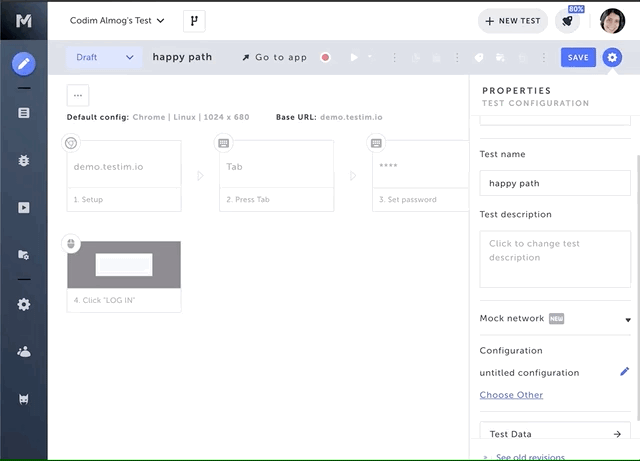
Task: Expand the Mock network section
Action: pos(627,320)
